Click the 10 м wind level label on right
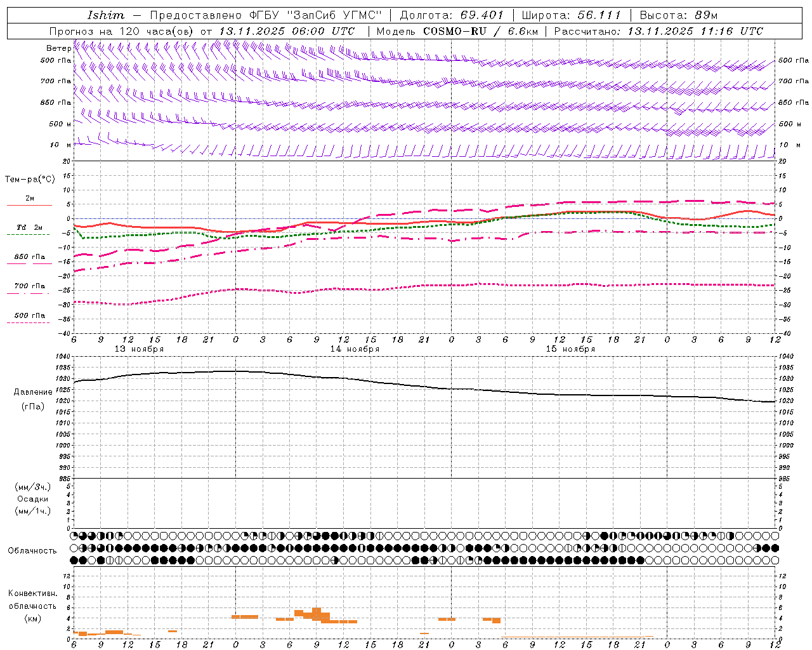The image size is (812, 650). pos(789,145)
